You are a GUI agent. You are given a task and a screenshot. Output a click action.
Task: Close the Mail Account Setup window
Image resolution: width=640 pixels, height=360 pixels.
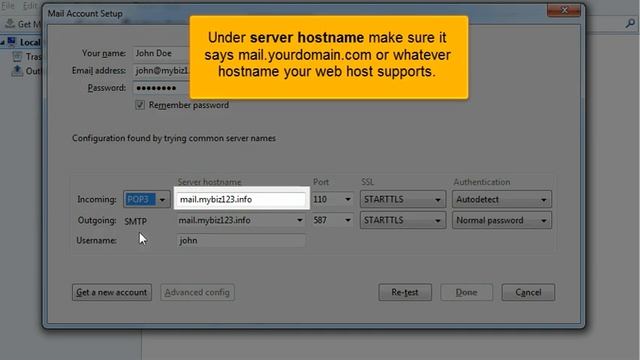coord(564,10)
